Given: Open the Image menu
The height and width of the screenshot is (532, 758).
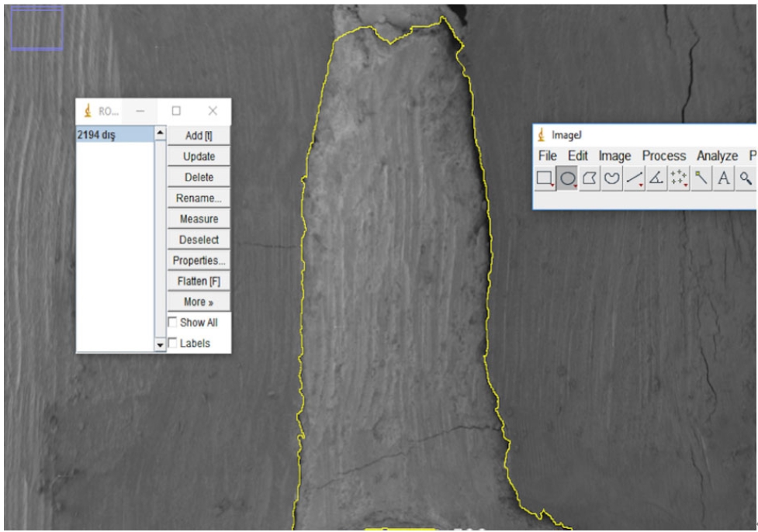Looking at the screenshot, I should 614,156.
